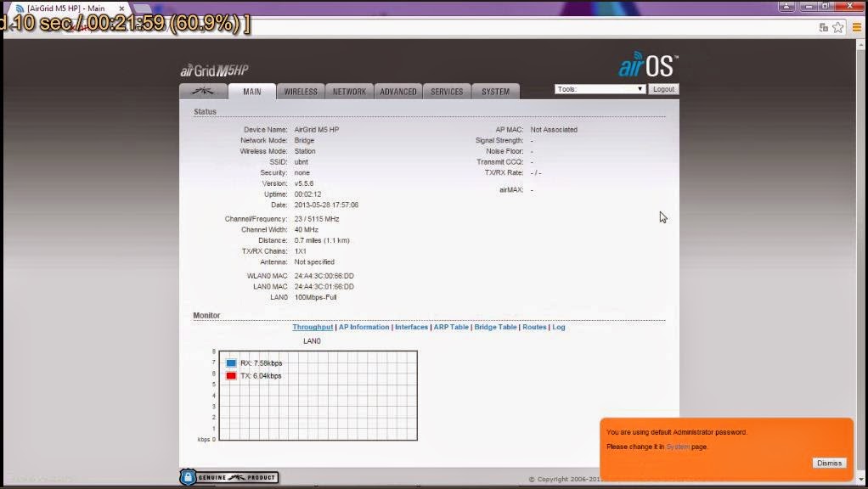
Task: Open the Routes link
Action: [x=534, y=327]
